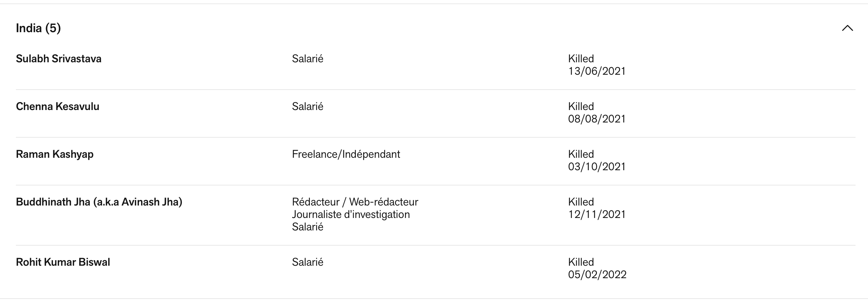Open Rohit Kumar Biswal entry
The height and width of the screenshot is (301, 868).
(x=63, y=262)
